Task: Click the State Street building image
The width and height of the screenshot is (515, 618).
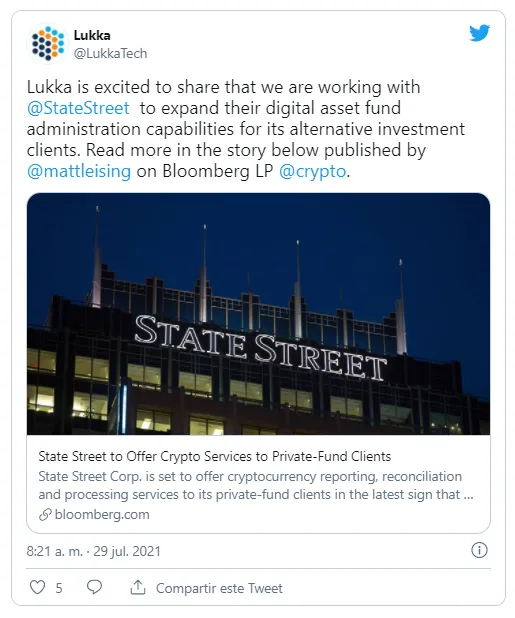Action: (258, 314)
